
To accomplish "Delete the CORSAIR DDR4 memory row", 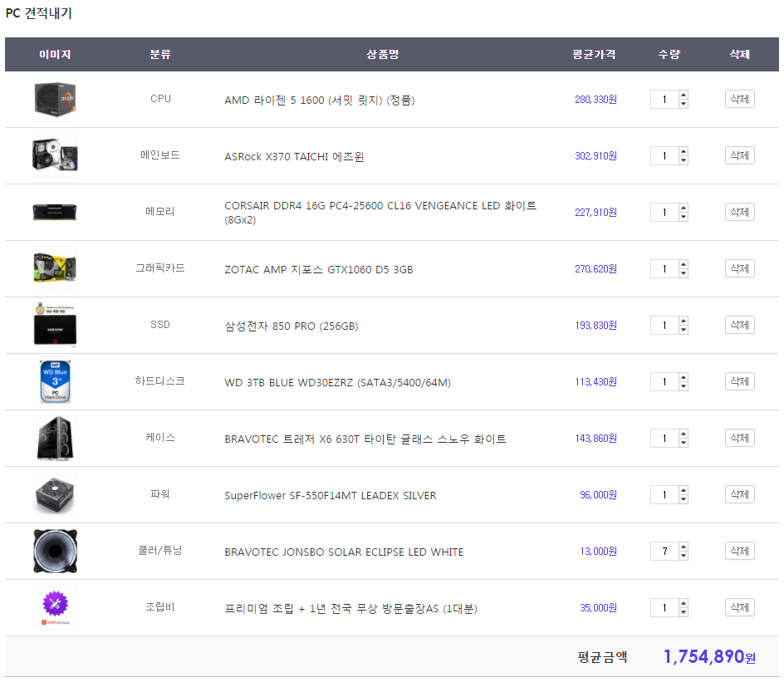I will 739,212.
